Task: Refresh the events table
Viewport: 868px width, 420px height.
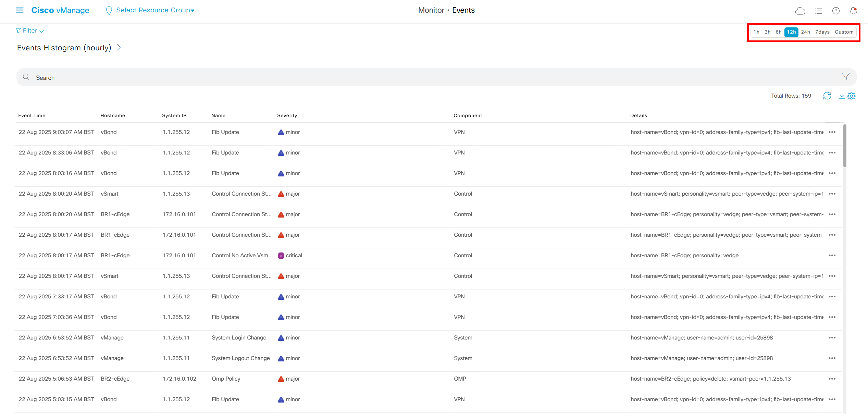Action: tap(827, 96)
